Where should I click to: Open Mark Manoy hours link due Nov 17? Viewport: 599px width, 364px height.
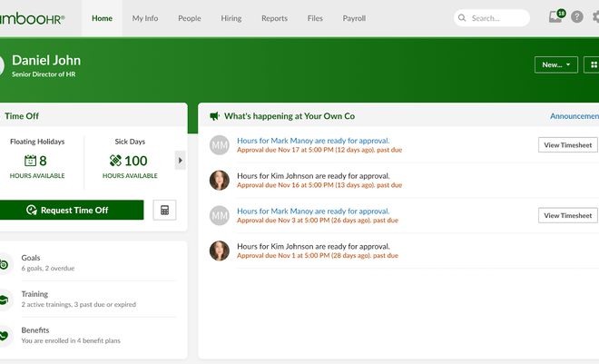point(313,141)
